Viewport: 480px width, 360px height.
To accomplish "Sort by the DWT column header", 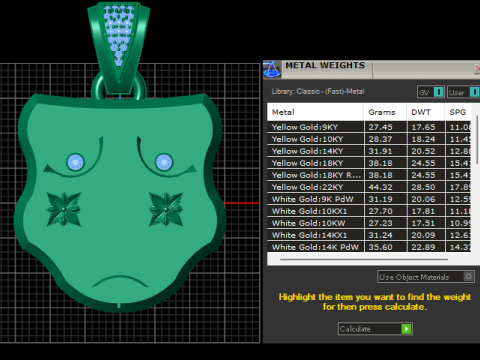I will pyautogui.click(x=426, y=112).
